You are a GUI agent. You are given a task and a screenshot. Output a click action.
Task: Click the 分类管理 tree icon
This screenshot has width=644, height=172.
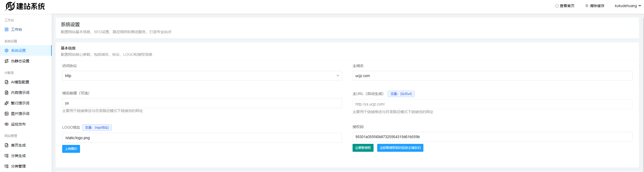(x=7, y=166)
